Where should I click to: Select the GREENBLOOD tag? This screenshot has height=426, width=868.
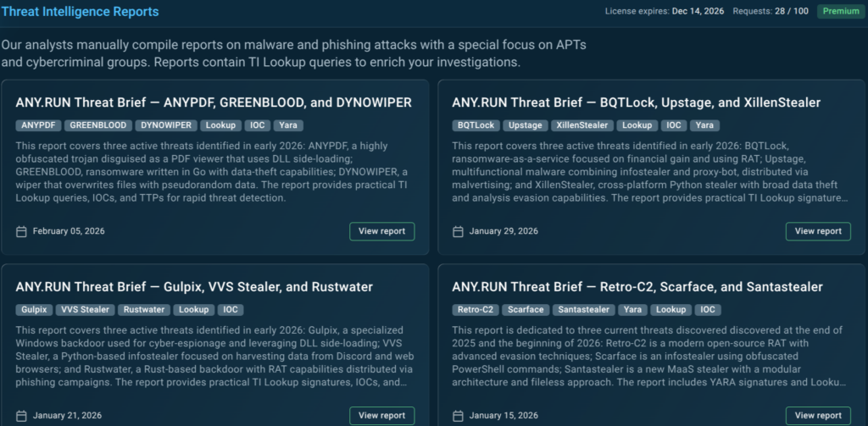click(x=97, y=125)
